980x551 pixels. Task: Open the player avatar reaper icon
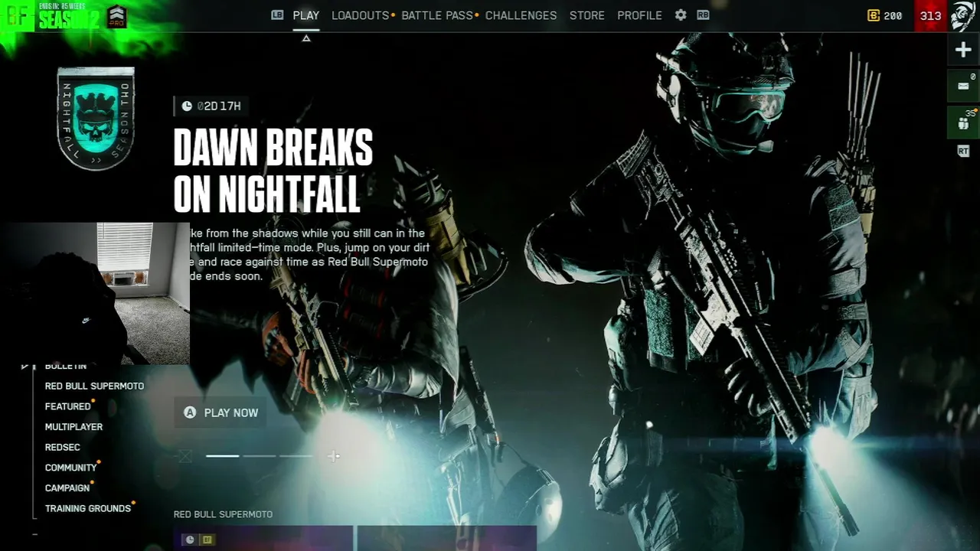[x=963, y=16]
